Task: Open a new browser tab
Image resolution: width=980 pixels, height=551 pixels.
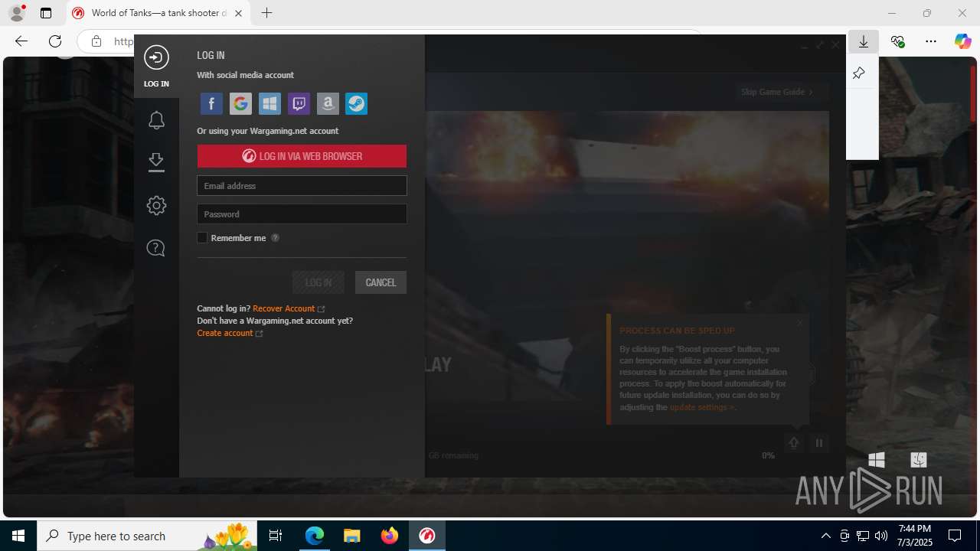Action: (266, 13)
